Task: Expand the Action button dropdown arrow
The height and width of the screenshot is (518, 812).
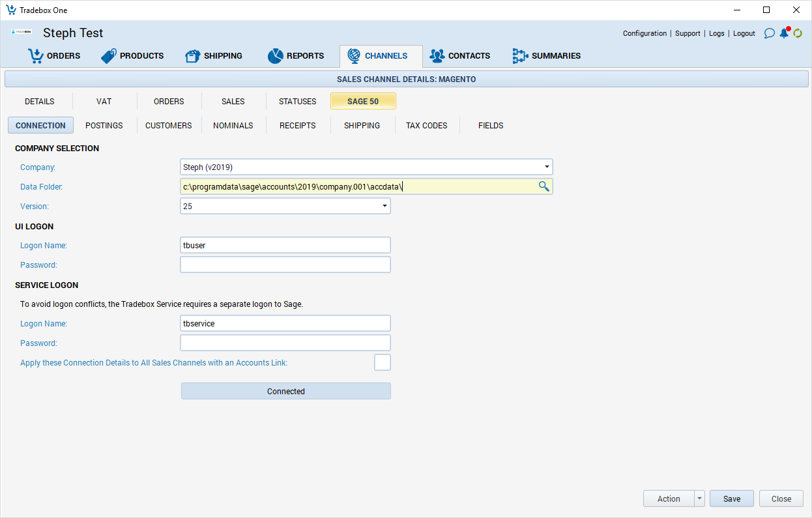Action: [700, 498]
